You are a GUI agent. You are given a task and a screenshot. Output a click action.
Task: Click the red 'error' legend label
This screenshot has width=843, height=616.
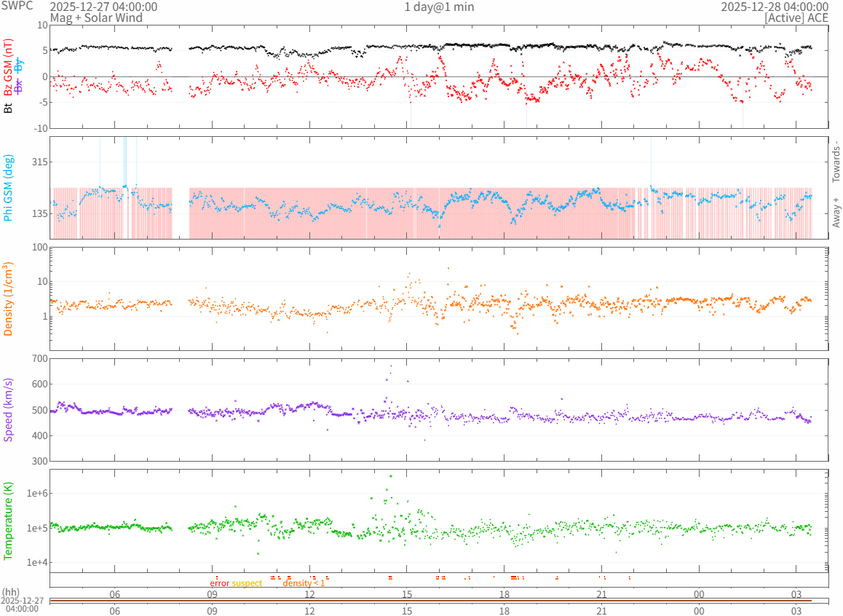click(220, 583)
